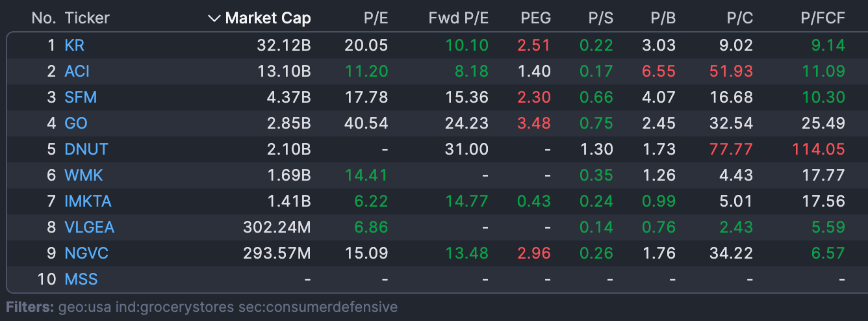Viewport: 868px width, 321px height.
Task: Sort by the PEG column header
Action: [x=535, y=18]
